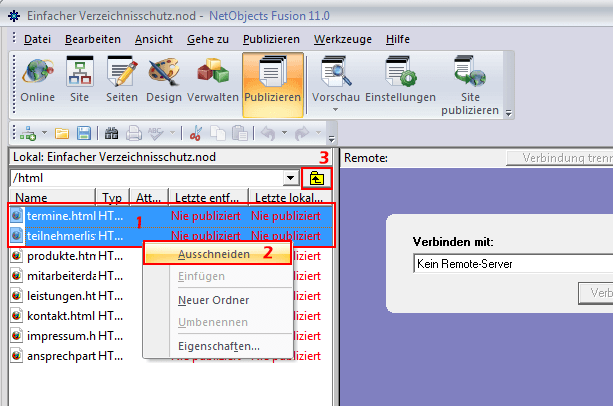The height and width of the screenshot is (406, 613).
Task: Expand standard toolbar options arrow
Action: (x=332, y=139)
